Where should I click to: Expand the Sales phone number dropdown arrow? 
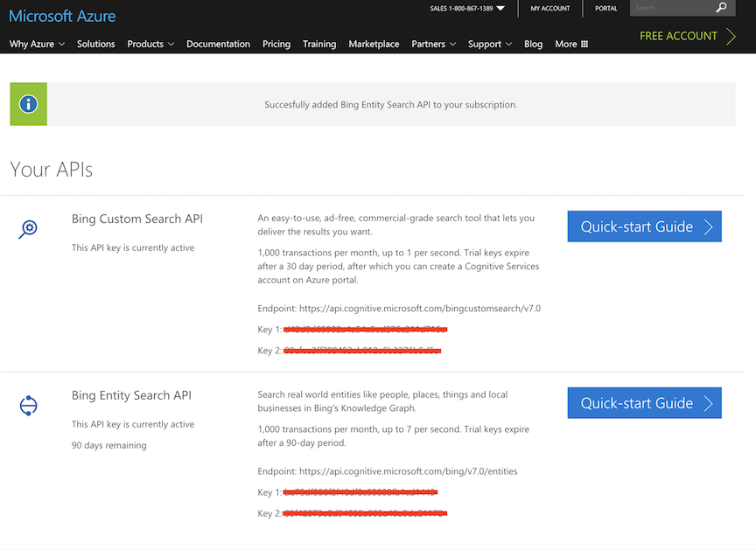(x=500, y=8)
